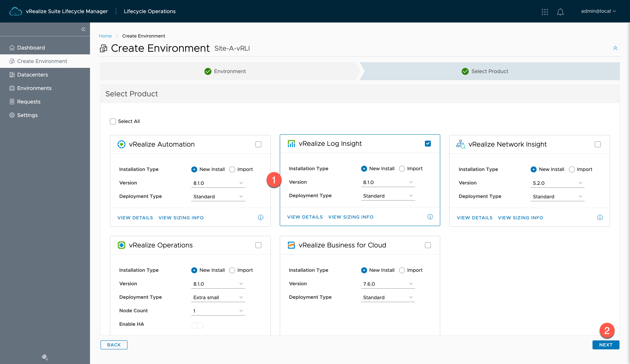The image size is (630, 364).
Task: Open Settings in sidebar
Action: click(45, 115)
